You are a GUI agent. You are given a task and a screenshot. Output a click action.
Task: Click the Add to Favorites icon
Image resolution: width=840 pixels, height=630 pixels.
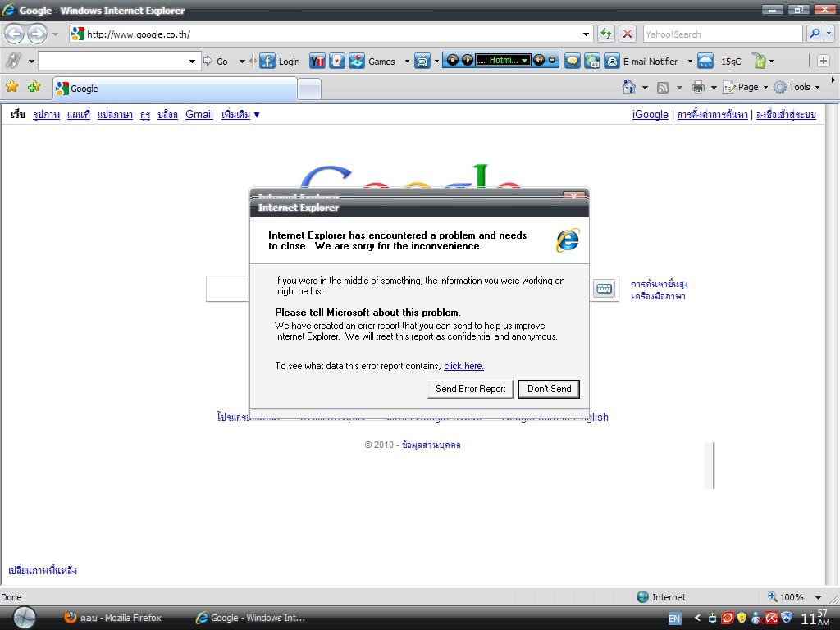(x=34, y=87)
